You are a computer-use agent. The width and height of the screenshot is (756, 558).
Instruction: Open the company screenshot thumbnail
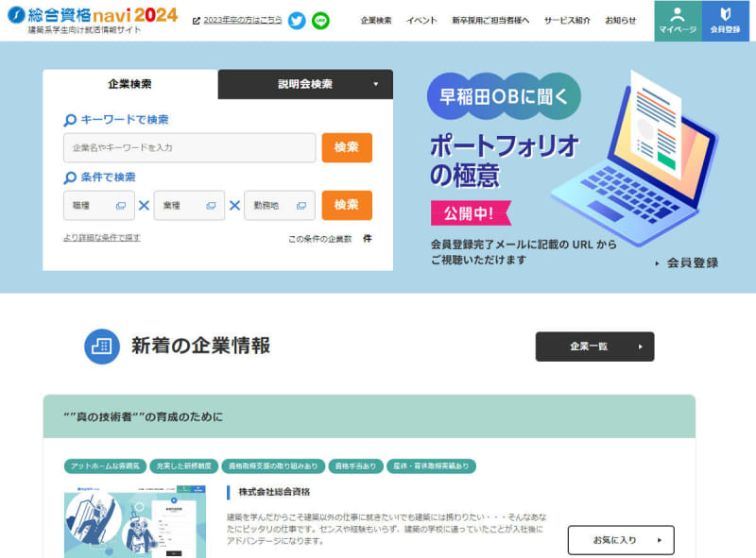[x=135, y=521]
